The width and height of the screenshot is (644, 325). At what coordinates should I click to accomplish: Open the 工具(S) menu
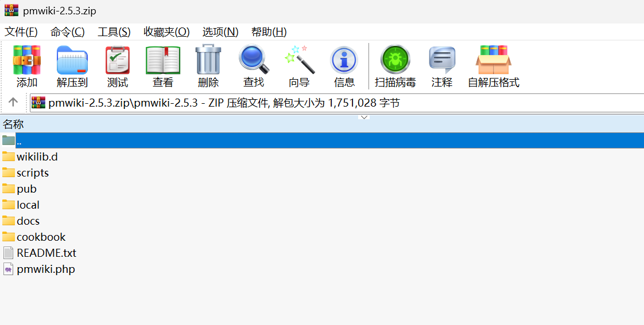tap(114, 32)
